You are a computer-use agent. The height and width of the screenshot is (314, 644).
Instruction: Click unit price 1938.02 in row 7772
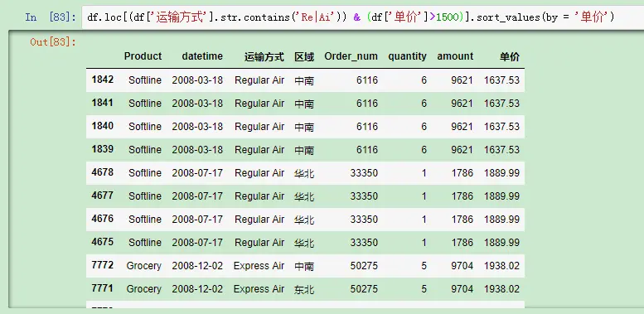point(502,266)
